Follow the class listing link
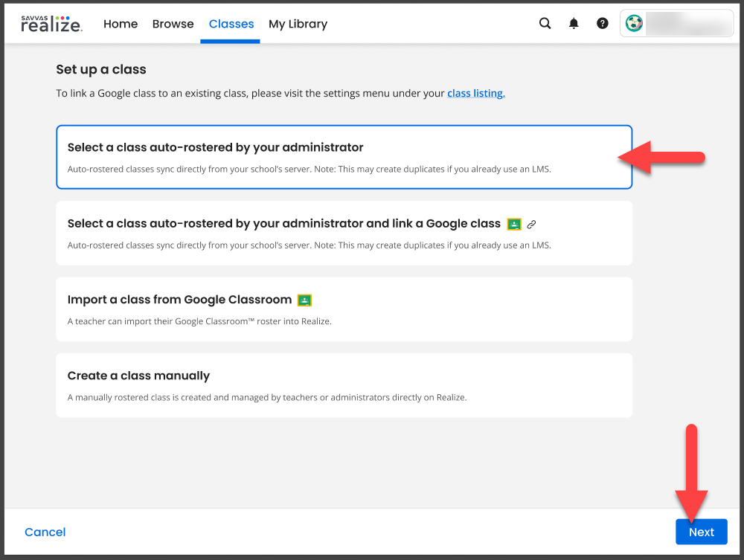The height and width of the screenshot is (560, 744). coord(476,94)
